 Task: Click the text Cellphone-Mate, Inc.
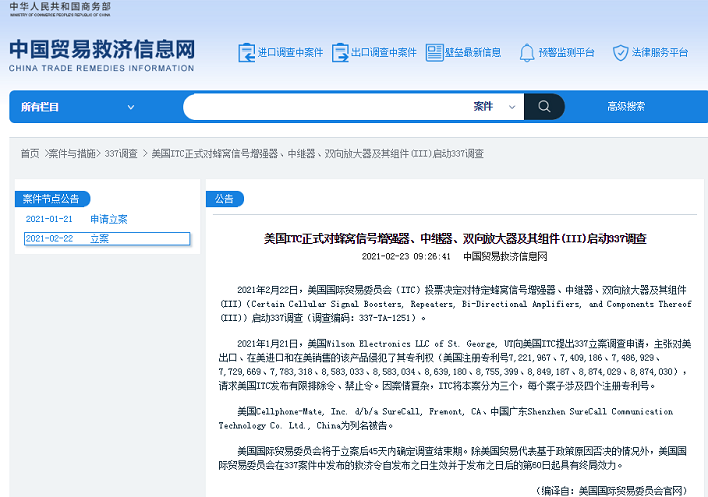[x=302, y=412]
